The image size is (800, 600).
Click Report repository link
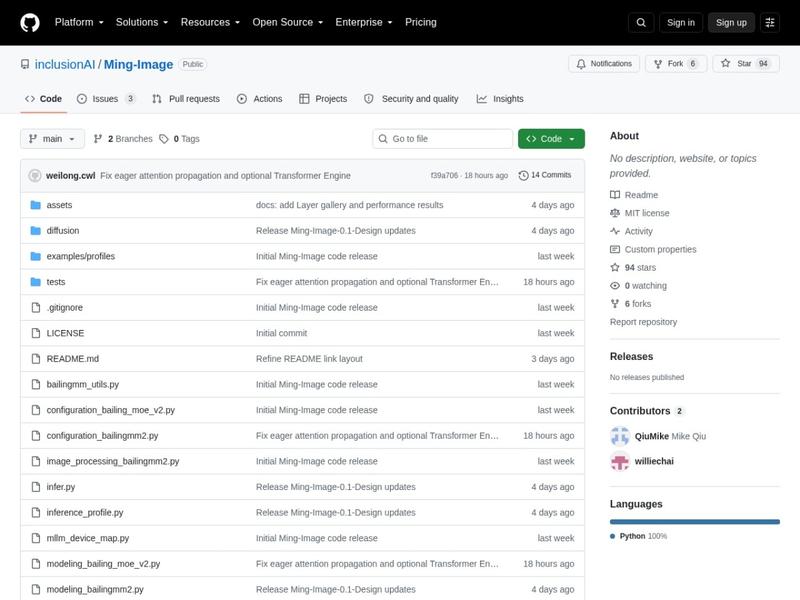coord(643,322)
